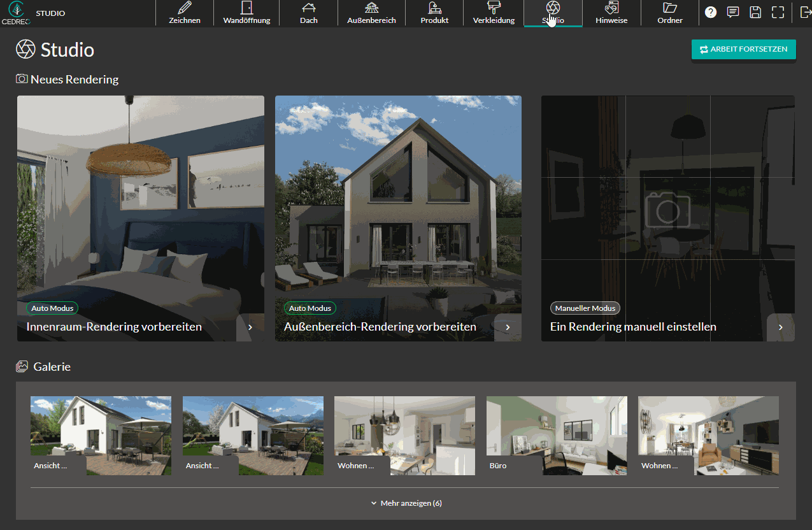
Task: Open second Ansicht gallery thumbnail with mountains
Action: coord(253,436)
